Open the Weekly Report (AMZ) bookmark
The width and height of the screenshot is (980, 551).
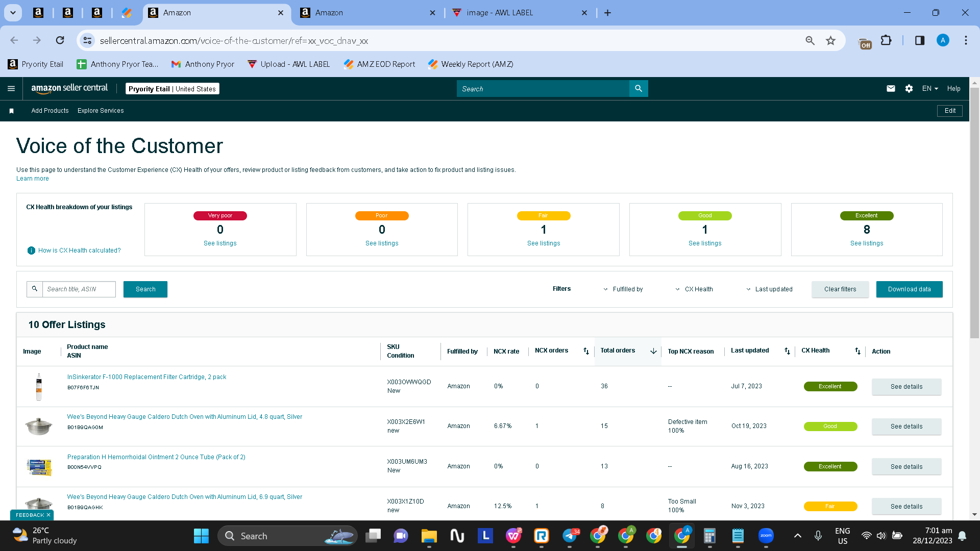tap(471, 64)
